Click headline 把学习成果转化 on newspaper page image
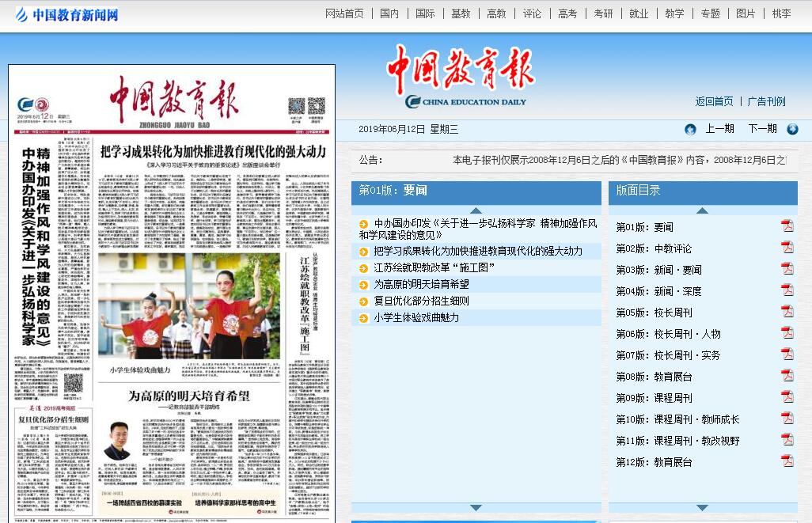The image size is (812, 523). (213, 151)
